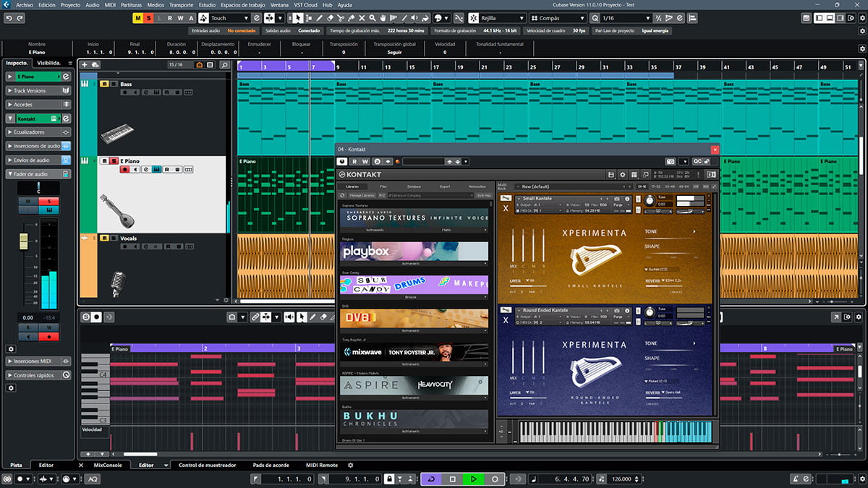Expand the Inserciones MIDI section
The image size is (868, 488).
pos(38,361)
